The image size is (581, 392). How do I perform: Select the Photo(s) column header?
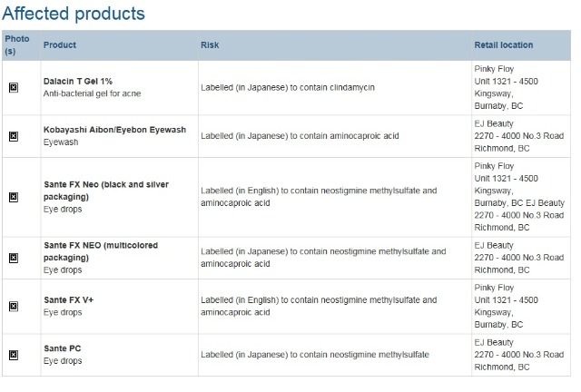pos(17,44)
